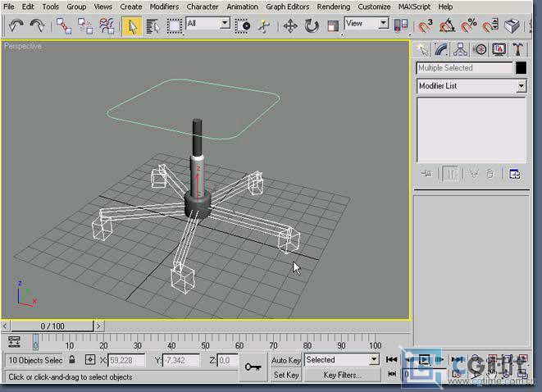Click the time slider left arrow
542x392 pixels.
(5, 326)
